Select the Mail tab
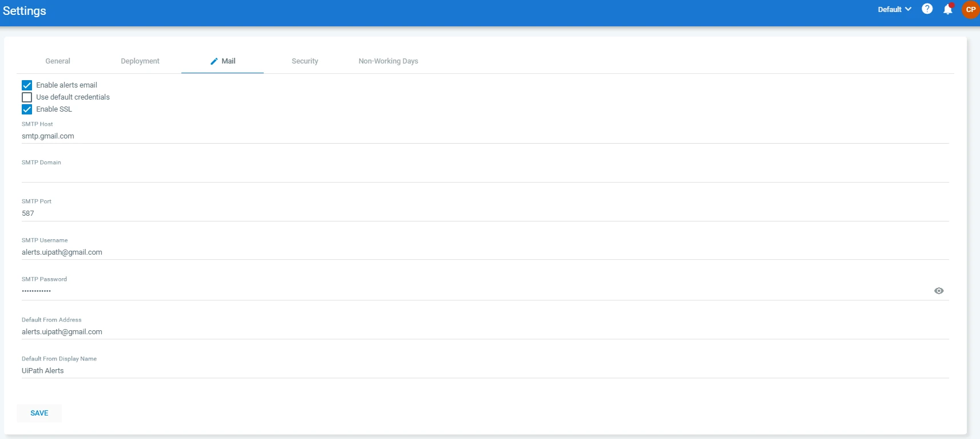Screen dimensions: 980x439 (x=223, y=61)
